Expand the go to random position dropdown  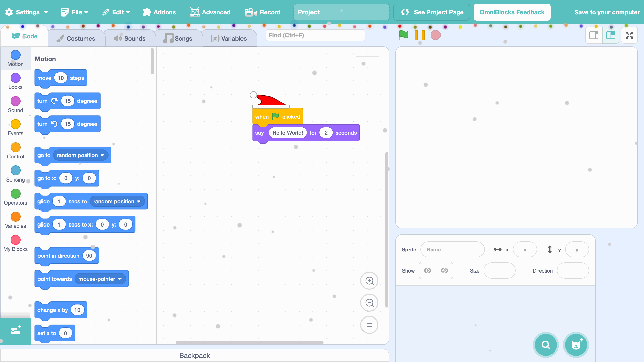point(102,155)
